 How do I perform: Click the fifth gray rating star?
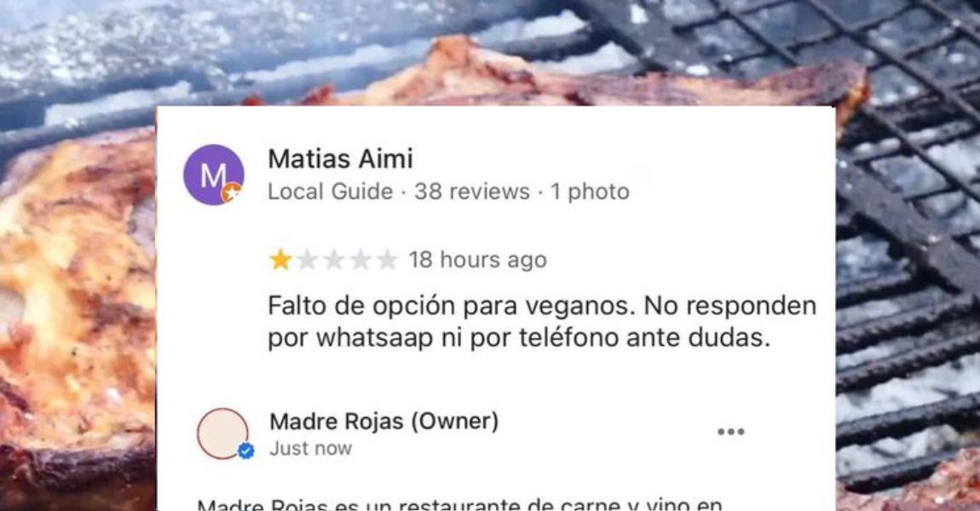pos(387,259)
